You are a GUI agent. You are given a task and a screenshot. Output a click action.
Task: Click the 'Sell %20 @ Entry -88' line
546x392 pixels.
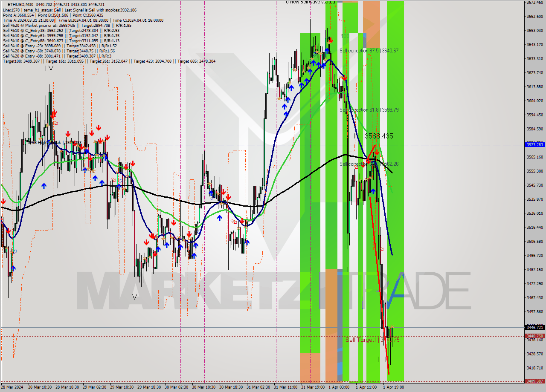(57, 56)
